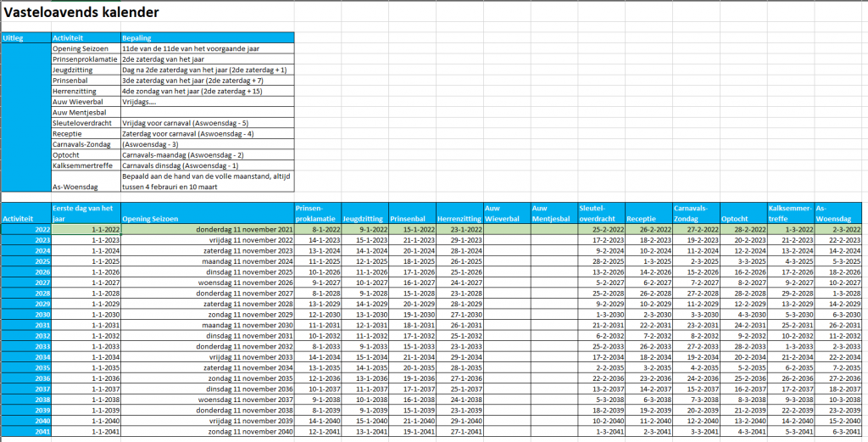The height and width of the screenshot is (442, 868).
Task: Click 'Eerste dag van het jaar' column header
Action: click(x=86, y=213)
